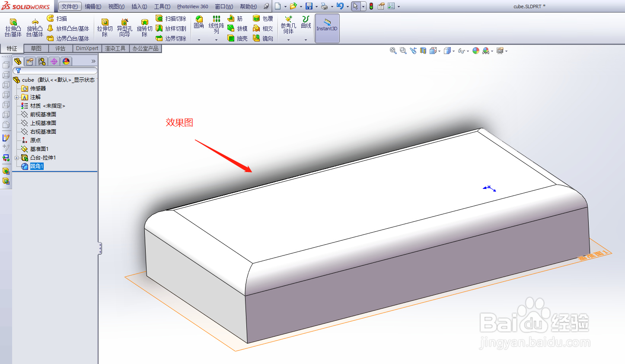The width and height of the screenshot is (625, 364).
Task: Switch to the DimXpert tab
Action: pos(87,48)
